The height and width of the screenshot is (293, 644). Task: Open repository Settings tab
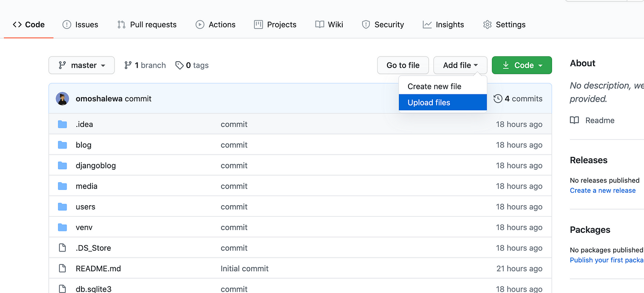(504, 24)
